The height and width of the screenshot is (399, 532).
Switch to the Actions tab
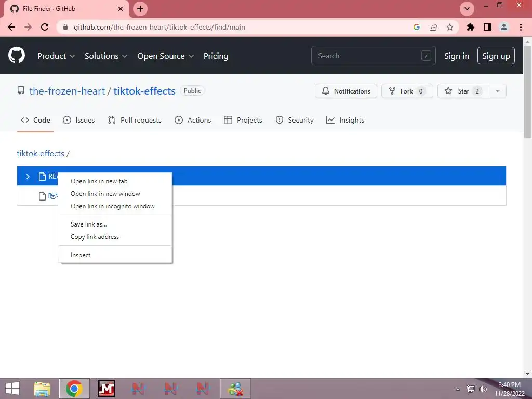(193, 120)
